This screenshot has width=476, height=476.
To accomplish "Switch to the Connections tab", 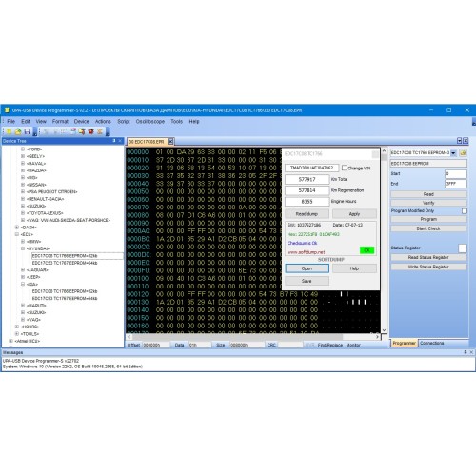I will click(x=432, y=343).
